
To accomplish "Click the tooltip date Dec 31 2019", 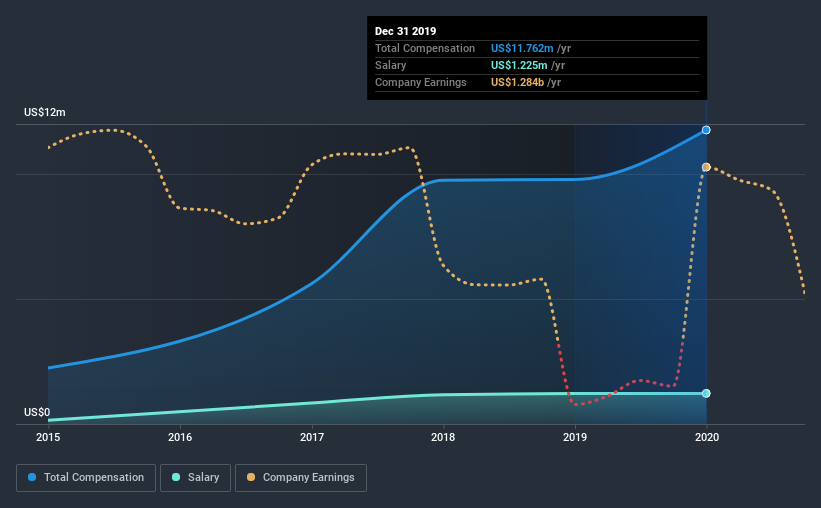I will [x=405, y=31].
